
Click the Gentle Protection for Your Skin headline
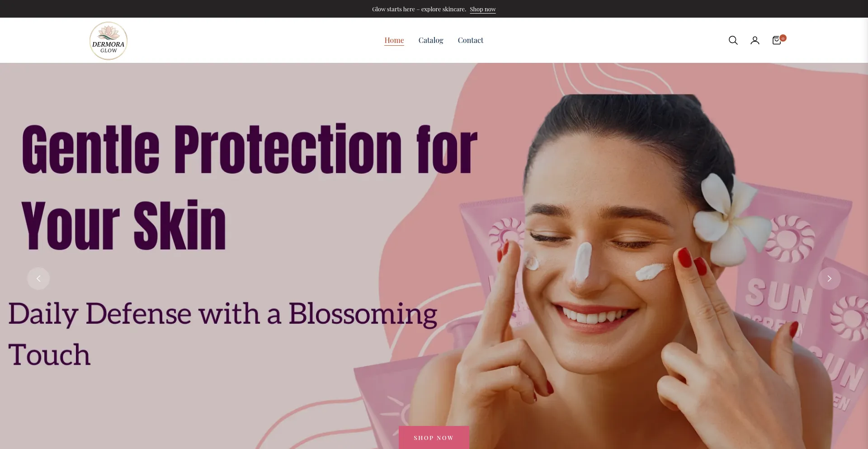[x=250, y=186]
